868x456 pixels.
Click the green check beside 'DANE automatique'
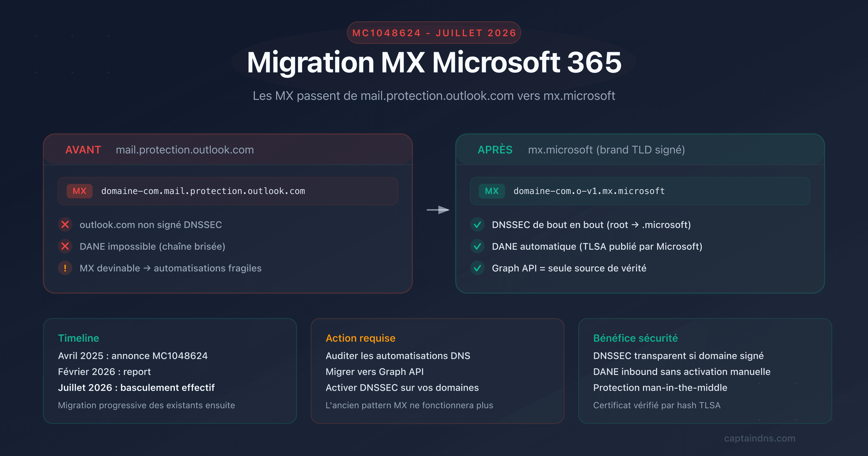(x=477, y=247)
